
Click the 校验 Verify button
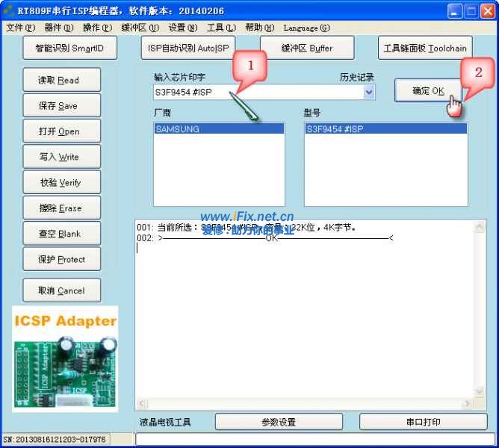tap(62, 182)
